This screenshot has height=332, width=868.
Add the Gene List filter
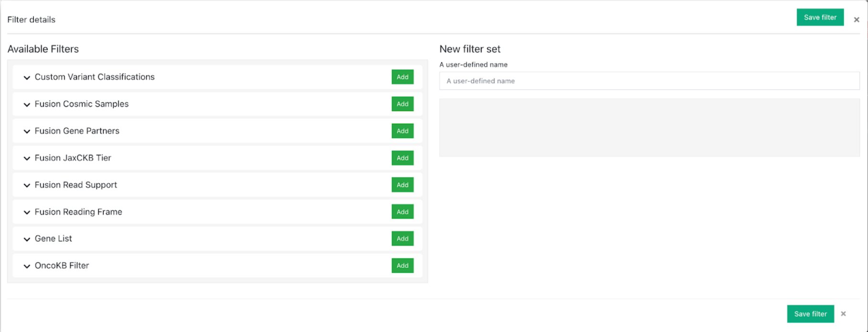[x=402, y=238]
